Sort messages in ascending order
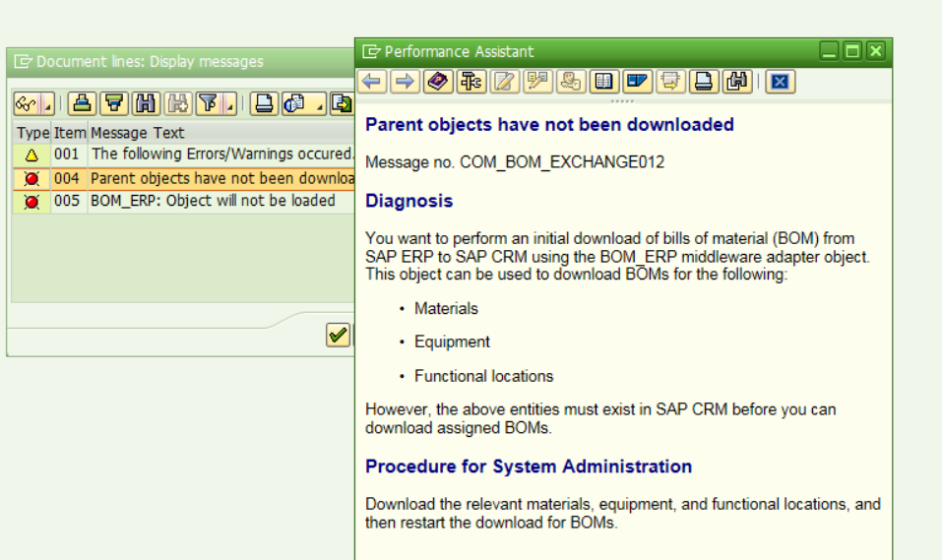The height and width of the screenshot is (560, 942). coord(83,104)
